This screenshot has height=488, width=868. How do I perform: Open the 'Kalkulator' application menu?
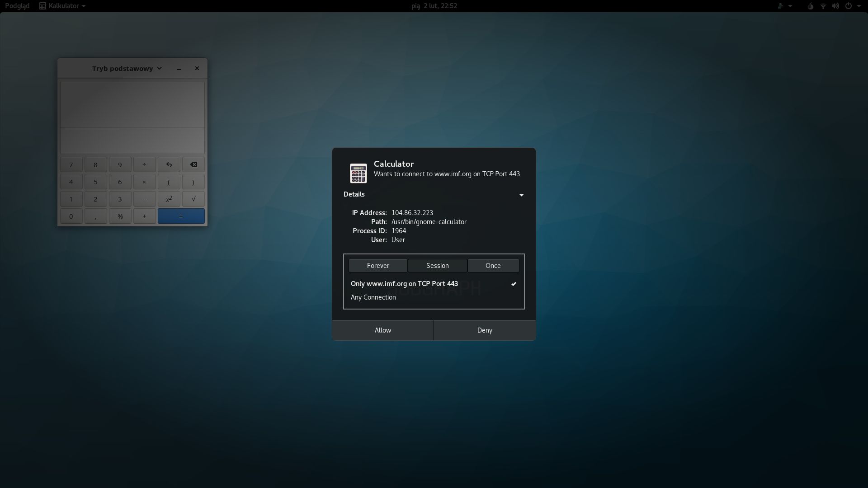point(62,6)
